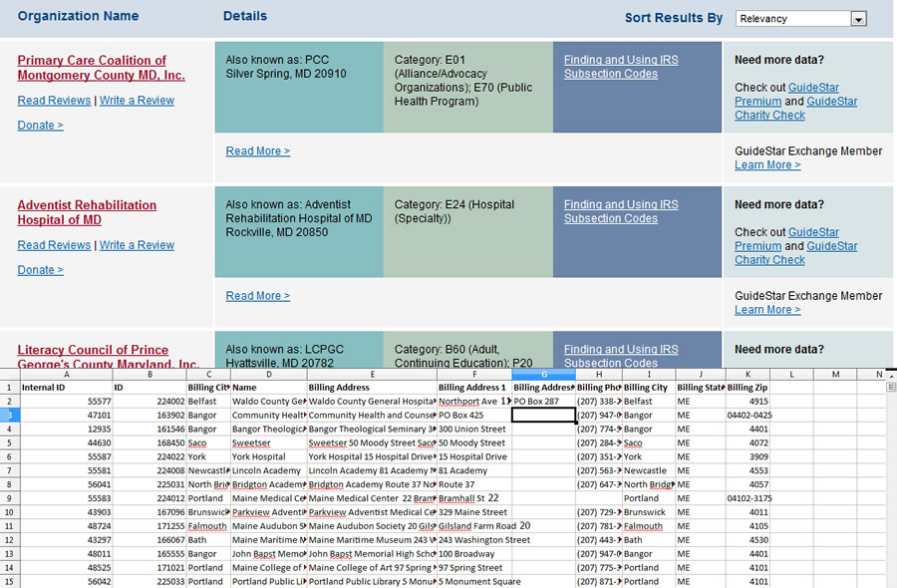Image resolution: width=897 pixels, height=588 pixels.
Task: Select row 3 header in spreadsheet
Action: (10, 416)
